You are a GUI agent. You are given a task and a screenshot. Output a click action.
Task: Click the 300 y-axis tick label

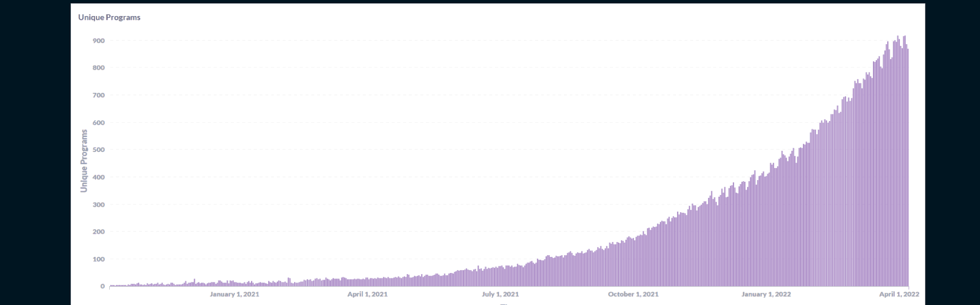pos(99,204)
